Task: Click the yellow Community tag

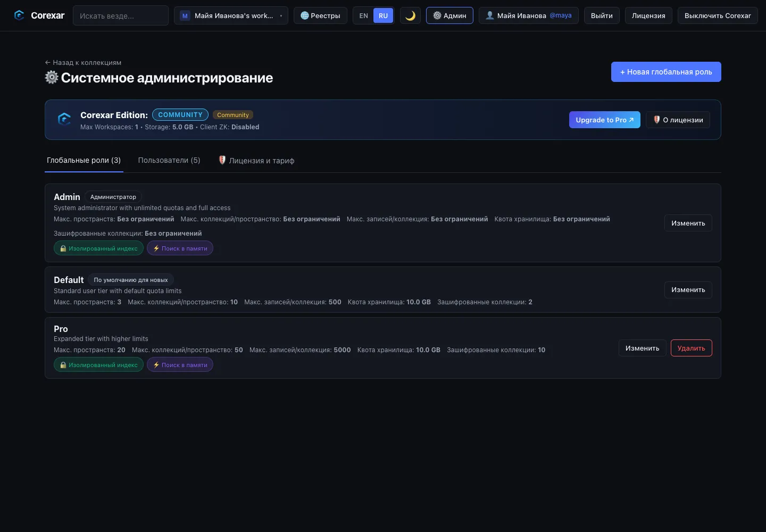Action: [233, 115]
